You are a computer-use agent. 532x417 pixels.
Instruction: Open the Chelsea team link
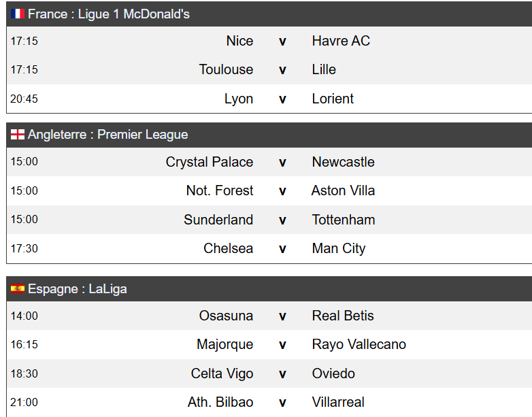coord(228,248)
